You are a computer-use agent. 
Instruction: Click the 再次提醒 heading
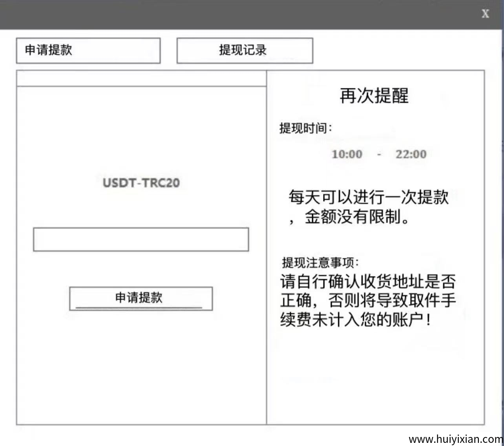tap(374, 96)
